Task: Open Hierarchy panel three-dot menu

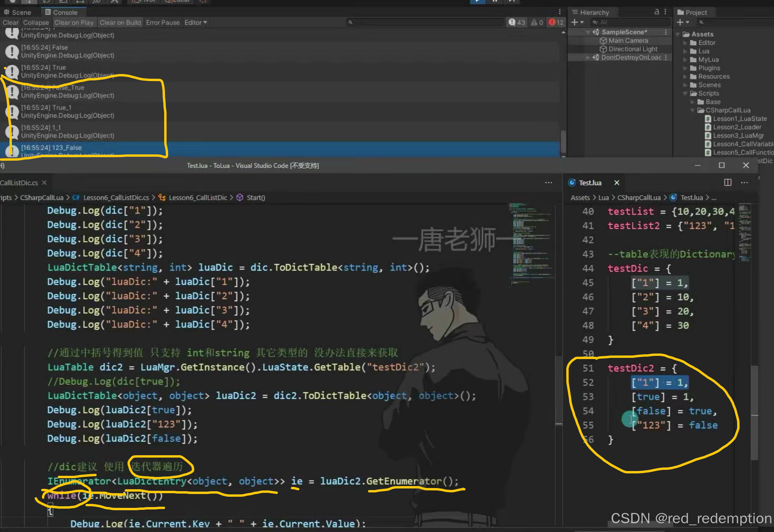Action: (665, 12)
